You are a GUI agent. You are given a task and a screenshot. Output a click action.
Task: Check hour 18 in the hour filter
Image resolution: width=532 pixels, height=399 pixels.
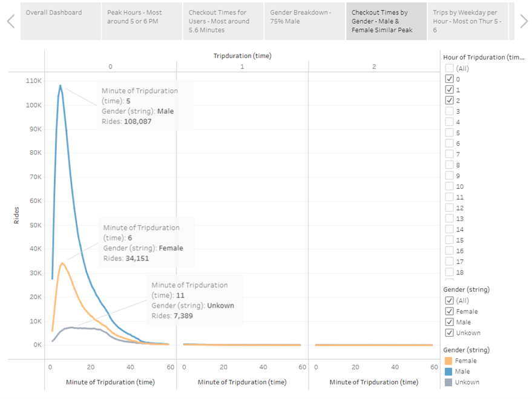[x=449, y=272]
